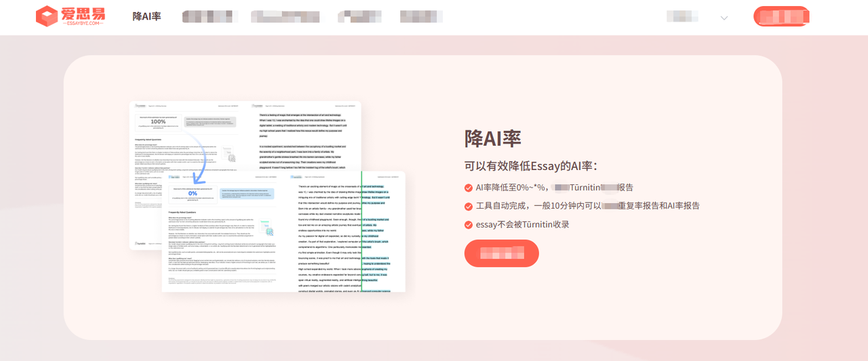The image size is (868, 361).
Task: Click the orange button below the feature list
Action: coord(502,253)
